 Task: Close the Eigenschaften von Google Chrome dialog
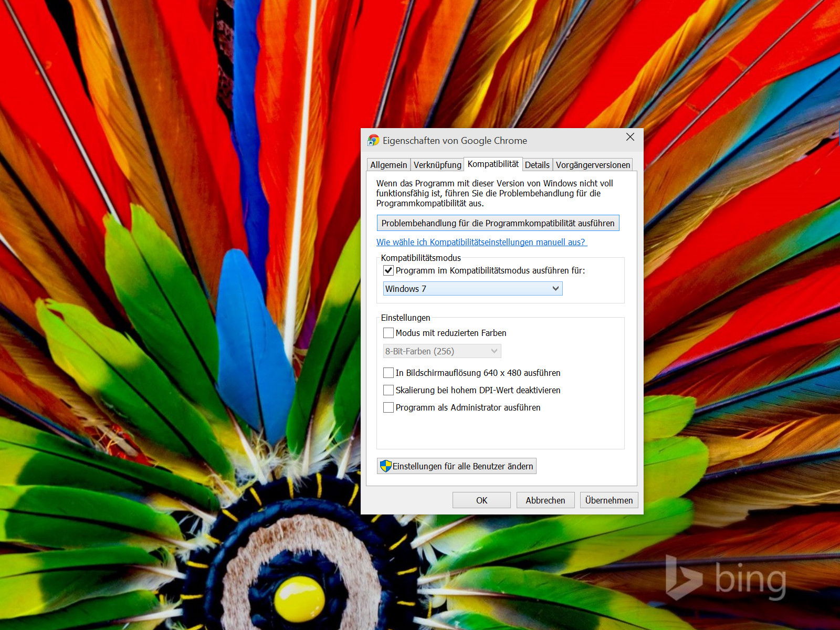[x=630, y=137]
